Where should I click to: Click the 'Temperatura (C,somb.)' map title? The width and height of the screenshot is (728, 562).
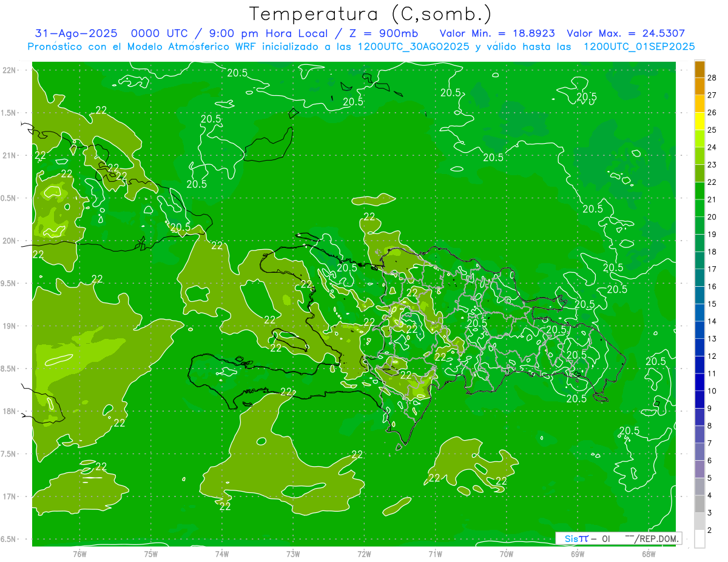click(x=370, y=14)
